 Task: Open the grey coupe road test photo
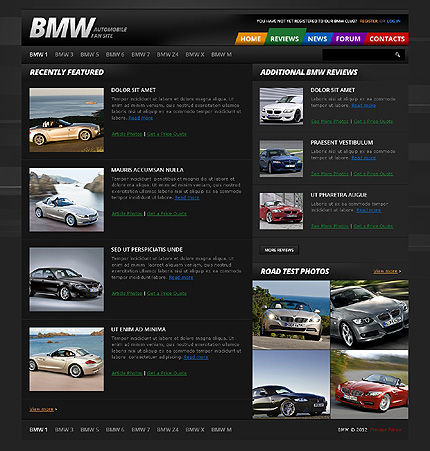(370, 314)
